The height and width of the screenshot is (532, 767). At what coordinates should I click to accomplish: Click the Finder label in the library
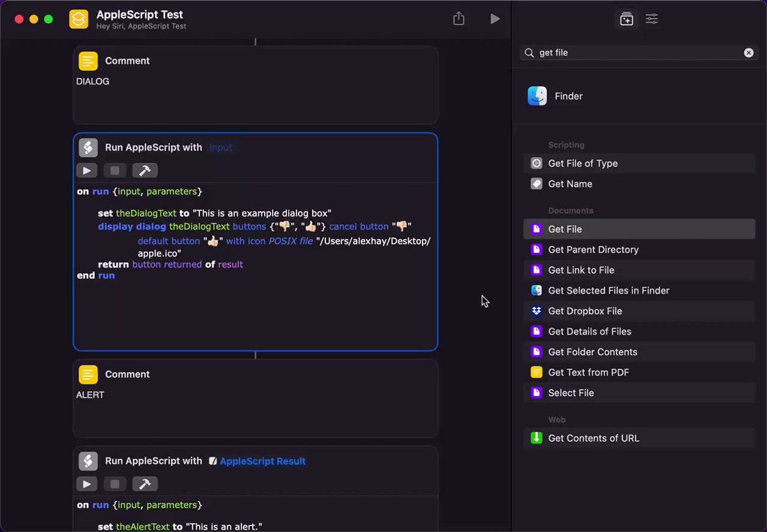pyautogui.click(x=569, y=96)
